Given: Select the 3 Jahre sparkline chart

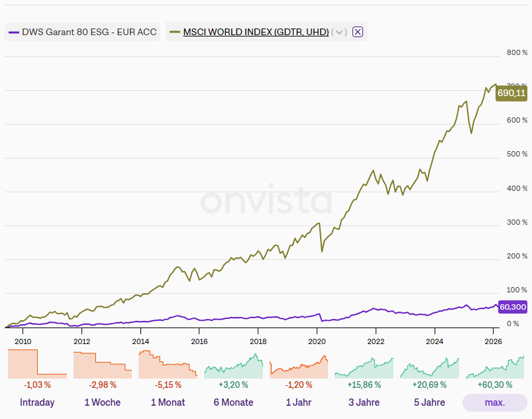Looking at the screenshot, I should pyautogui.click(x=364, y=363).
